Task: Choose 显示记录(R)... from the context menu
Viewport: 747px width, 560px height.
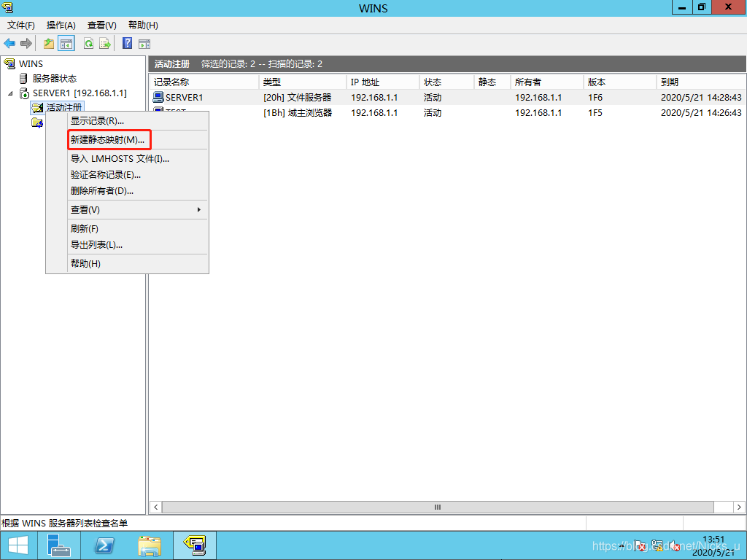Action: tap(137, 121)
